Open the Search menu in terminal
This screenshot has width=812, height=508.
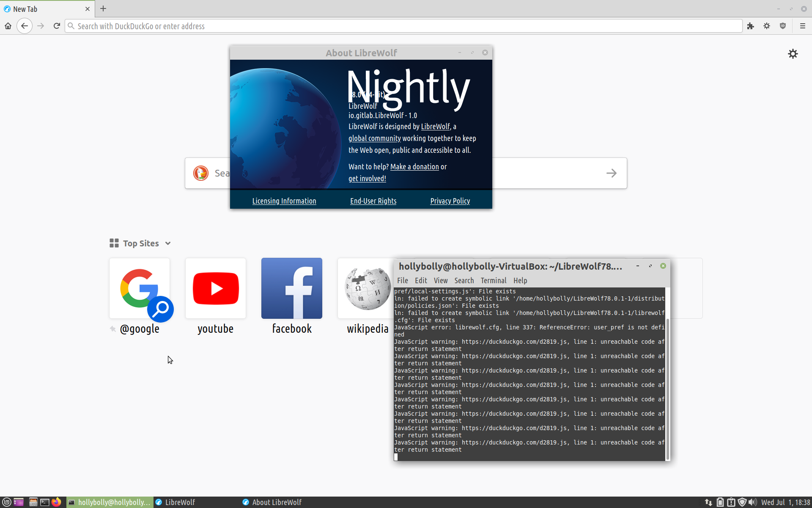pos(464,281)
